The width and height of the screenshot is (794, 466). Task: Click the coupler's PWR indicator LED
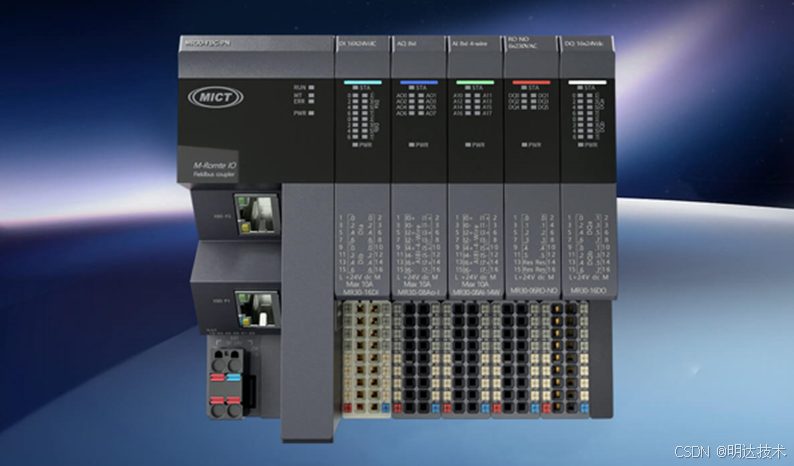pos(311,113)
